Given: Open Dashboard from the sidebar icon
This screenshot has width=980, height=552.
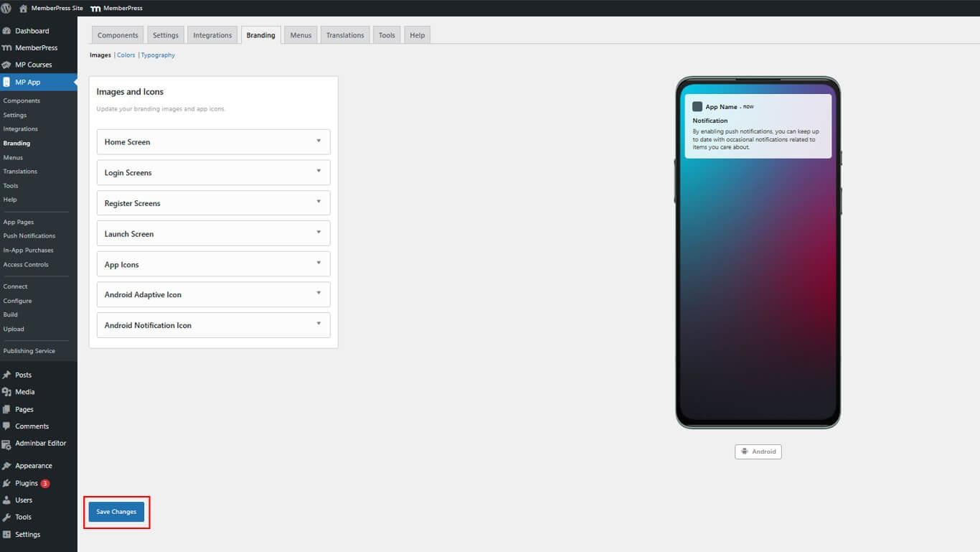Looking at the screenshot, I should (x=6, y=31).
